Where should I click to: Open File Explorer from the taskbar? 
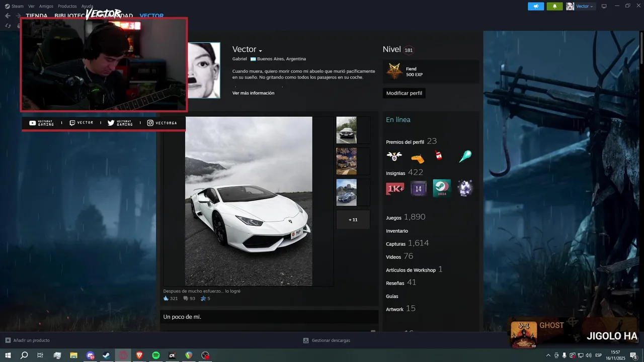click(73, 355)
